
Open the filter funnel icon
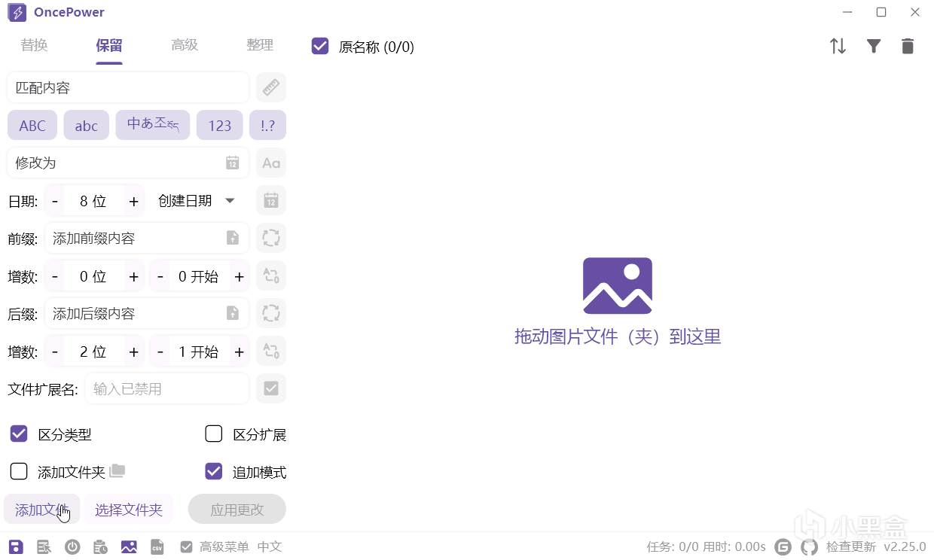click(x=873, y=47)
